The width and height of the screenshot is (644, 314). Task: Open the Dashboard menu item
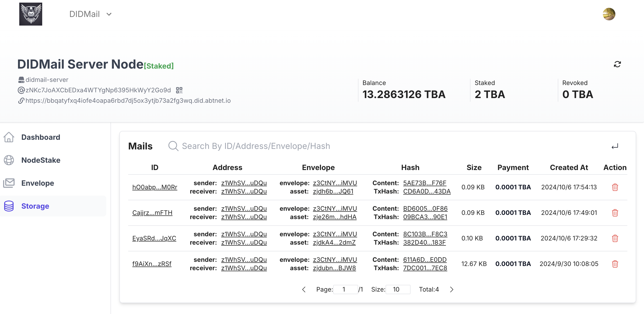41,137
